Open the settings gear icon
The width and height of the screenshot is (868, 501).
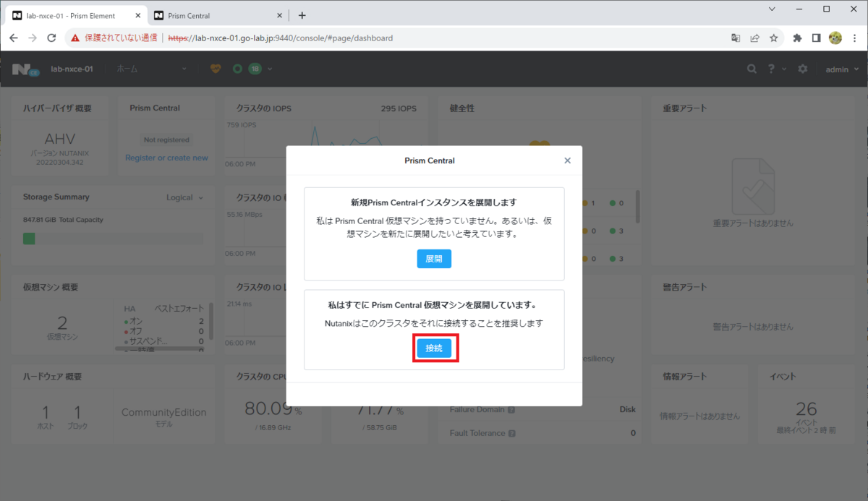click(803, 69)
